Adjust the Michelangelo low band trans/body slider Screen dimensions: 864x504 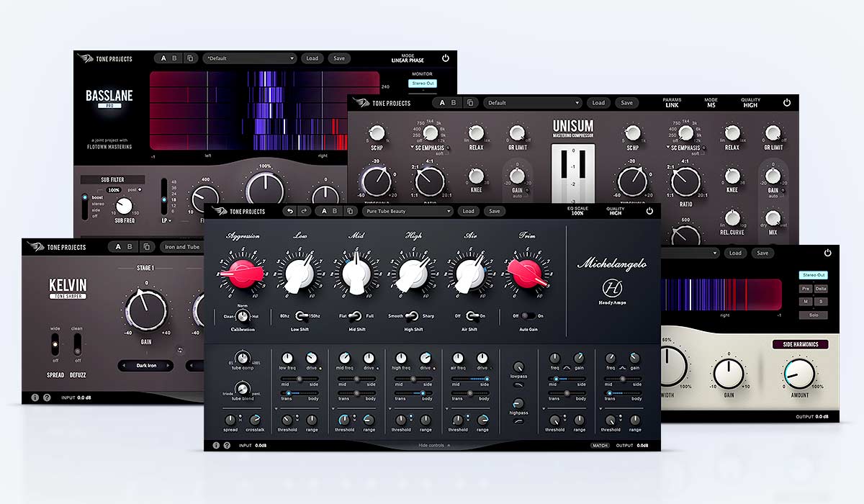300,392
